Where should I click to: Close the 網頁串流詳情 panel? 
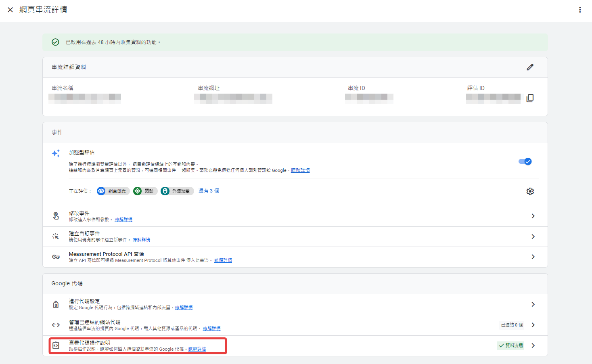coord(10,10)
